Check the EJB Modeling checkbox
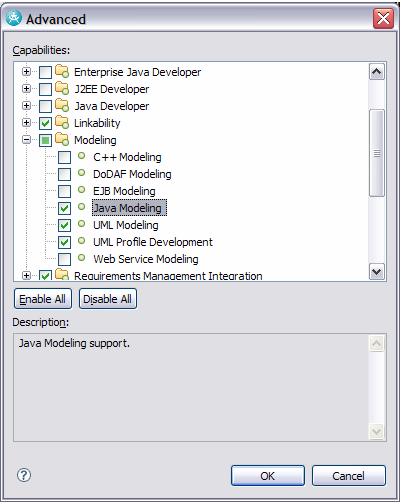 64,191
